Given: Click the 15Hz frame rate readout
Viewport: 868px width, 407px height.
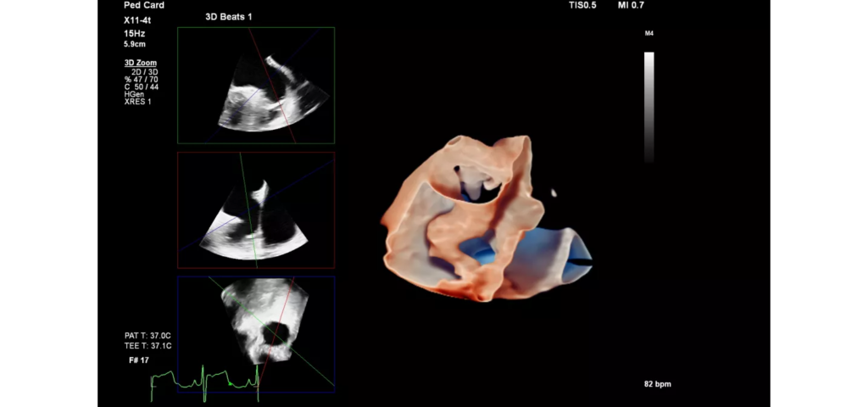Looking at the screenshot, I should pyautogui.click(x=134, y=34).
